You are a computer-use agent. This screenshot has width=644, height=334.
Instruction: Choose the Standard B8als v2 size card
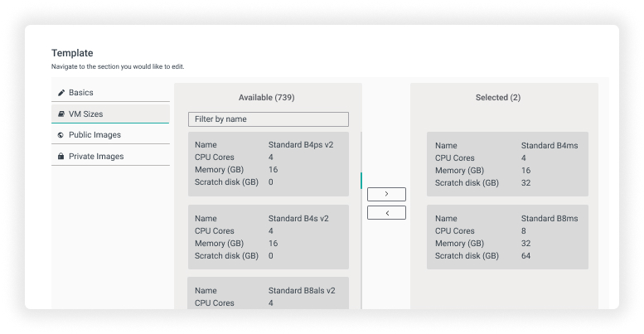tap(268, 294)
